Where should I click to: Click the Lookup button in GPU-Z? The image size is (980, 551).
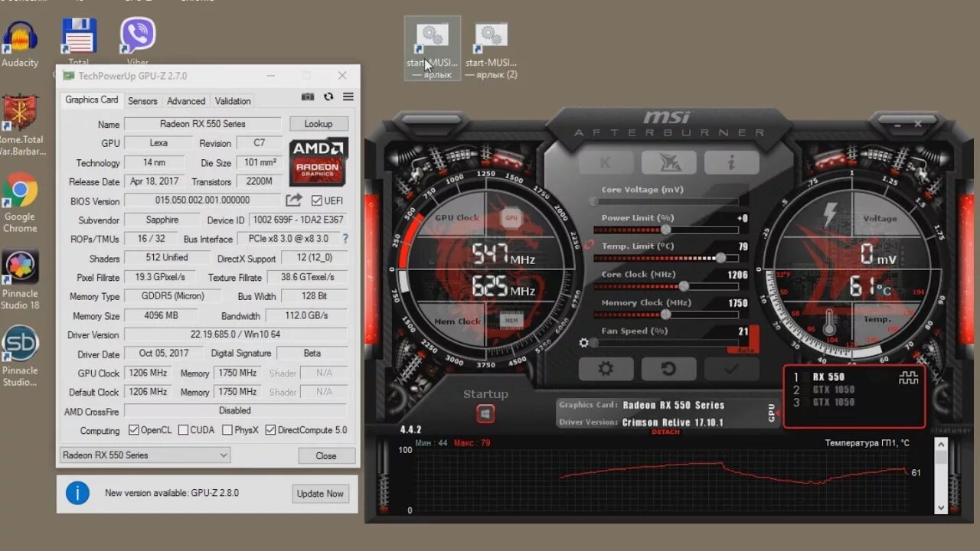(x=318, y=124)
